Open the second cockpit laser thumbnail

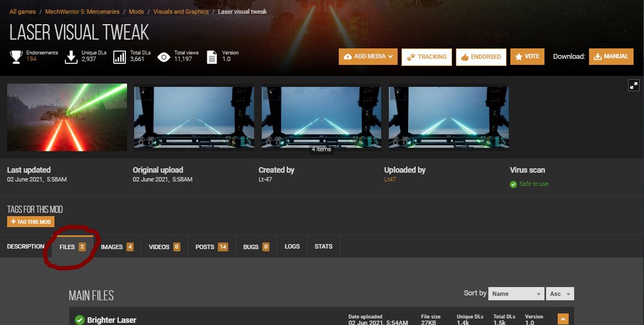(x=194, y=117)
